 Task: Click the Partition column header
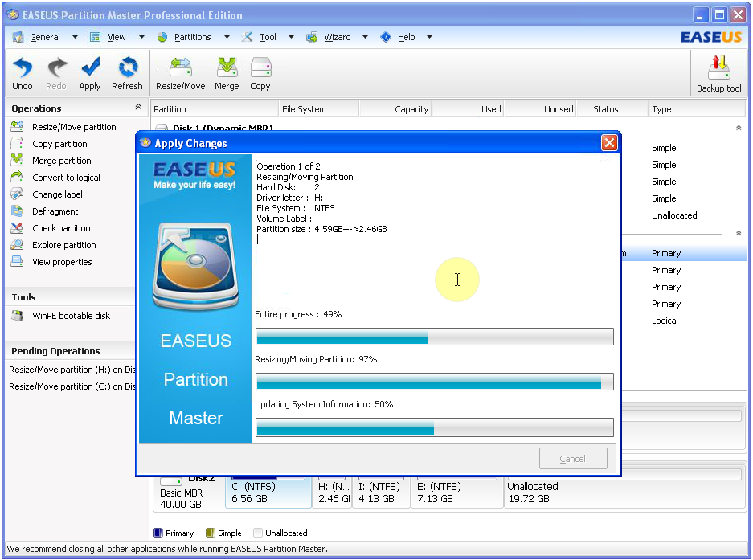(215, 109)
